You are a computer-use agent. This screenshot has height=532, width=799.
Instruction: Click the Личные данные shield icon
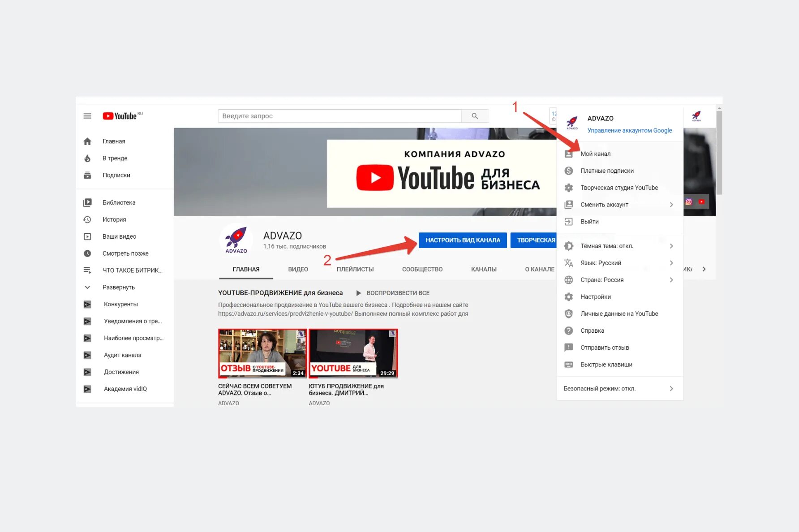pos(569,314)
